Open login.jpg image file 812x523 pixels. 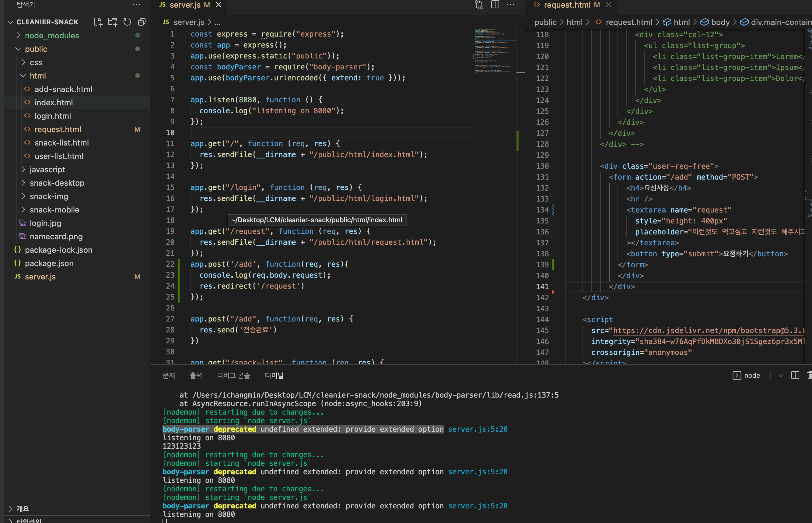(x=45, y=223)
